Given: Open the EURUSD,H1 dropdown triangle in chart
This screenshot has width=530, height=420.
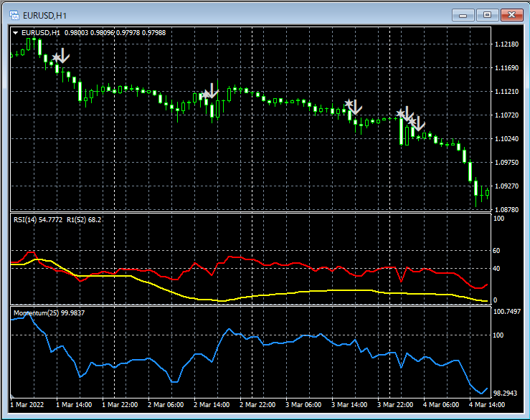Looking at the screenshot, I should coord(16,32).
